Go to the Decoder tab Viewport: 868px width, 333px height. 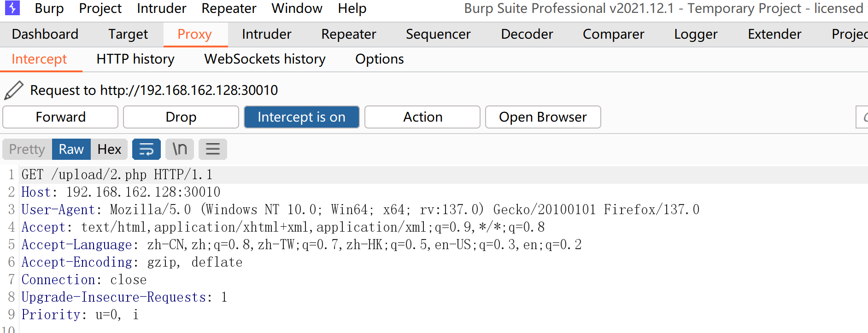click(x=527, y=34)
